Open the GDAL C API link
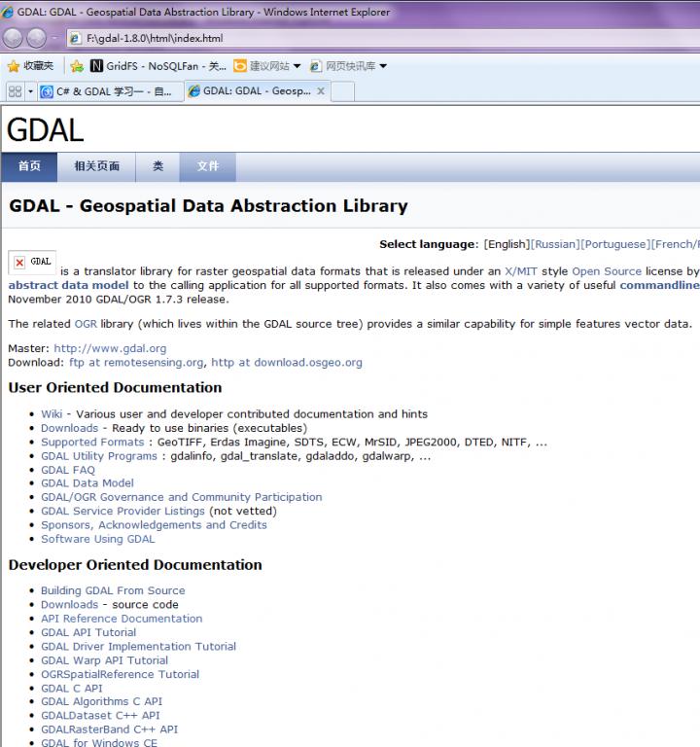Image resolution: width=700 pixels, height=747 pixels. (x=72, y=689)
